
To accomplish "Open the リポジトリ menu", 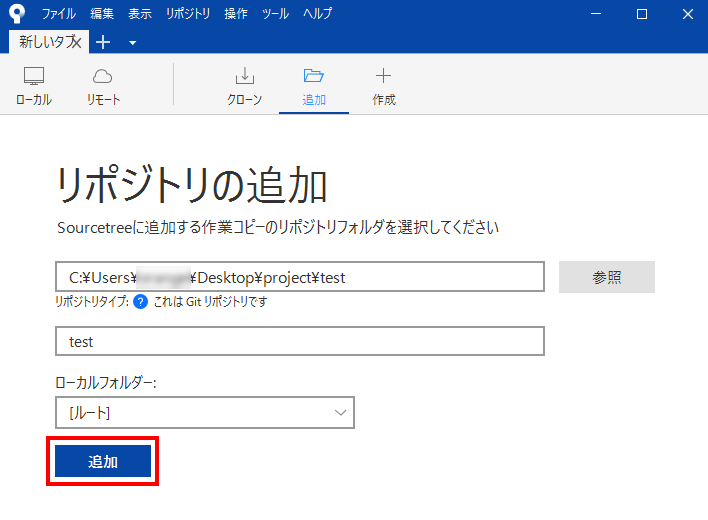I will pyautogui.click(x=188, y=14).
